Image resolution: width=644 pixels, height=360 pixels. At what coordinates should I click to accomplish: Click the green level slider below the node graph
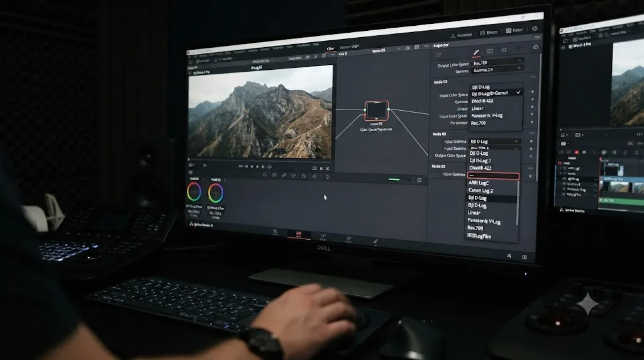tap(399, 179)
